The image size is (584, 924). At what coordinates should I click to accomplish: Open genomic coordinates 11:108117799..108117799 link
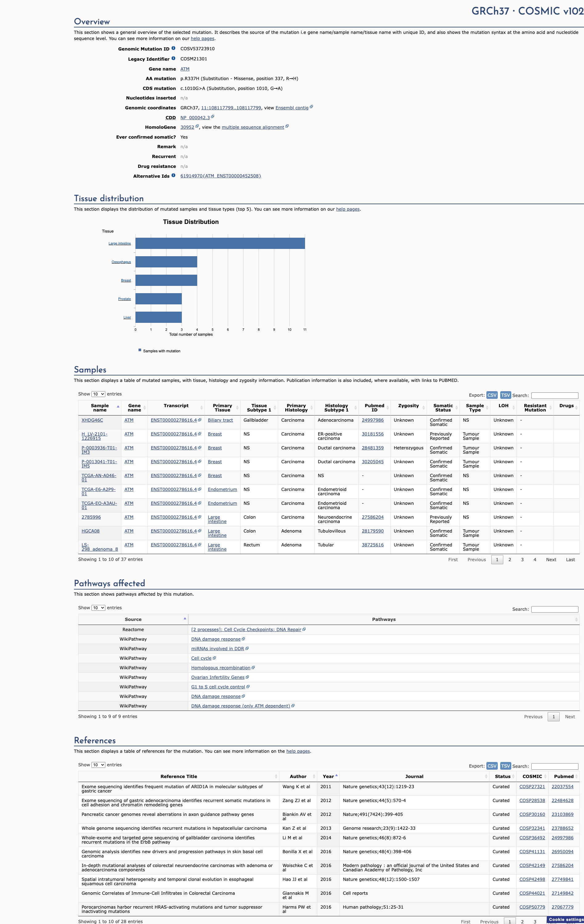[x=231, y=108]
